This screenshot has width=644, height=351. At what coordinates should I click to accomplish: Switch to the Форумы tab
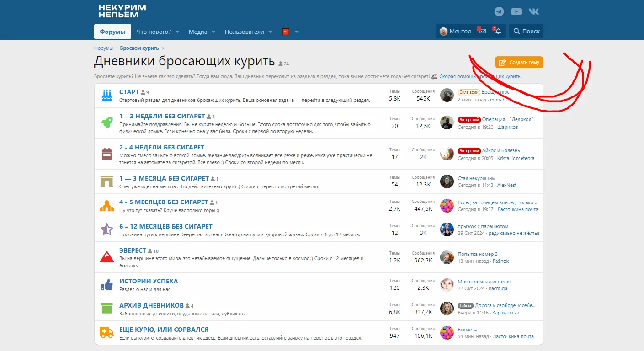112,32
